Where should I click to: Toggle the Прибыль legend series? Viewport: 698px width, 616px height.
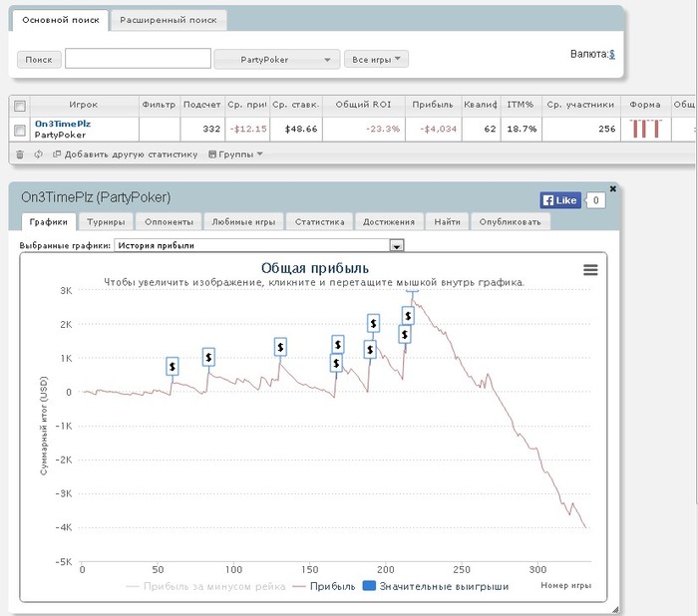[x=324, y=586]
